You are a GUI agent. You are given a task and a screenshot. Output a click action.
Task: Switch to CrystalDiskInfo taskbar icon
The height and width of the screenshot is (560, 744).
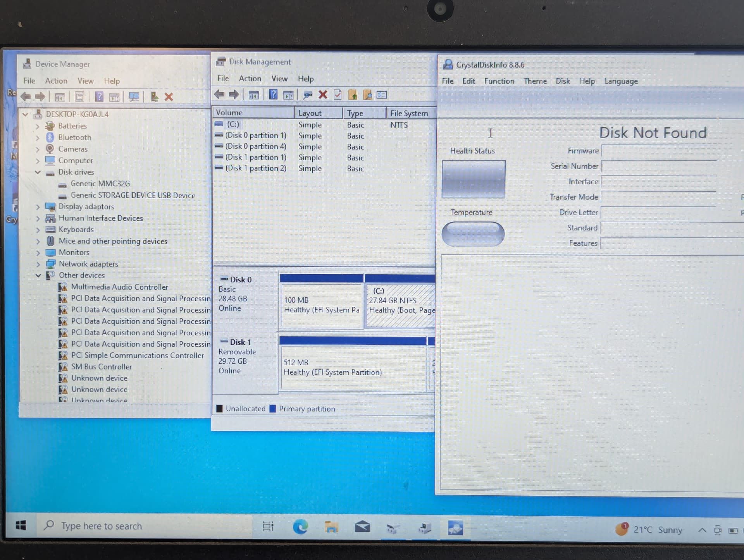coord(455,528)
